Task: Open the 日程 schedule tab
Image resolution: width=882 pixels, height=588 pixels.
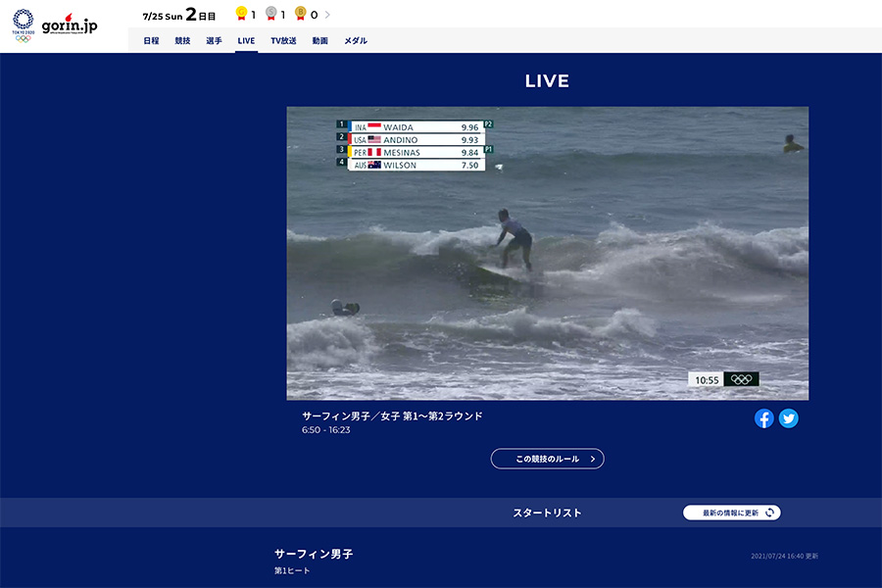Action: click(151, 40)
